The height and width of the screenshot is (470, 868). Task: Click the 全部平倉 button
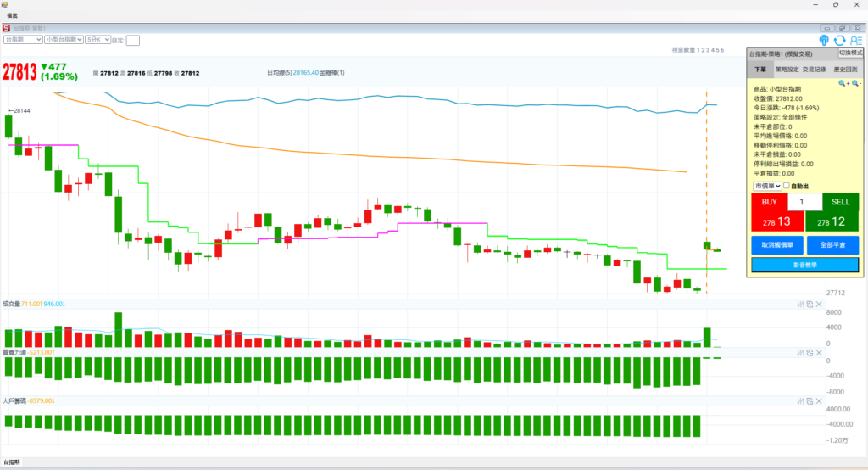pyautogui.click(x=832, y=245)
